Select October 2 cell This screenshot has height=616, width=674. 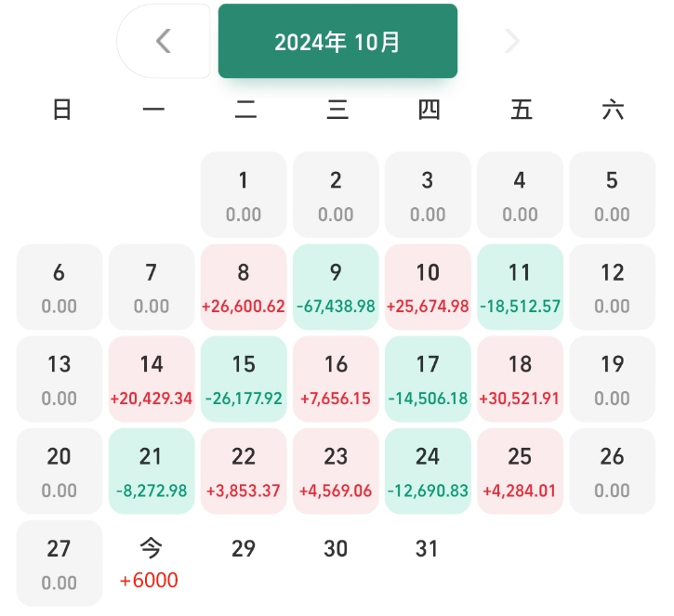336,194
